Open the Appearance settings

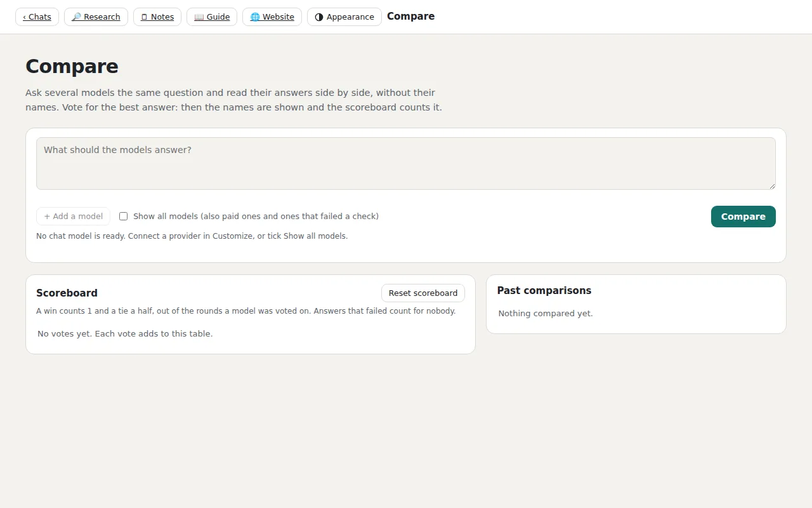(x=344, y=17)
